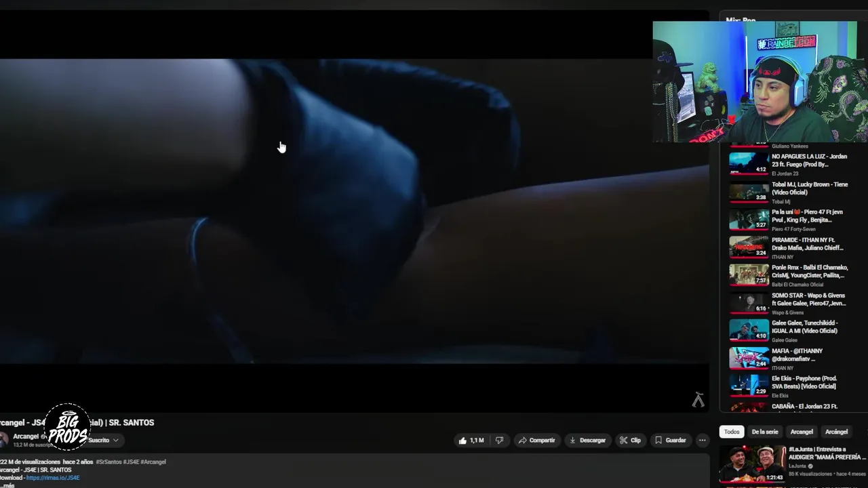Click title 'Ponle Rmx - Balbi El Chamako'
Viewport: 868px width, 488px height.
810,272
